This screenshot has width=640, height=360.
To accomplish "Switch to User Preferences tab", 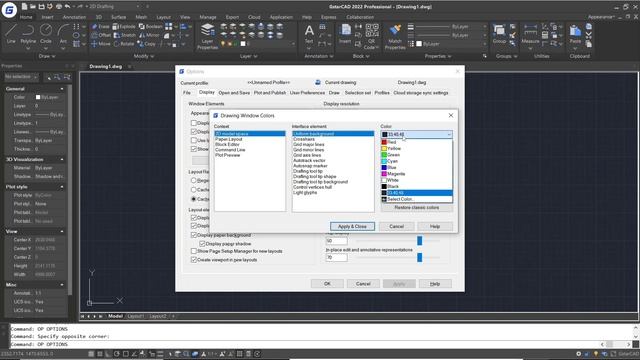I will [x=307, y=93].
